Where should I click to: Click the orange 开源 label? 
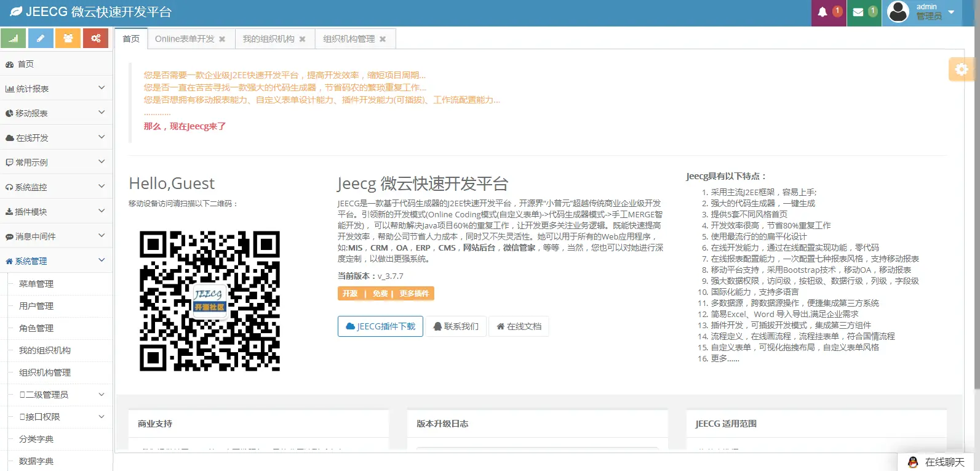(350, 294)
